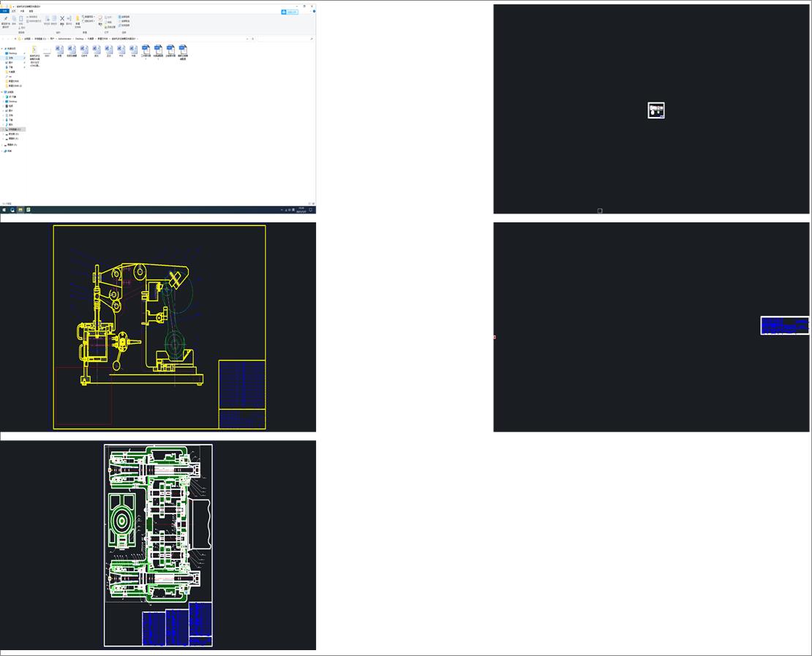Viewport: 812px width, 656px height.
Task: Click the Paste clipboard icon in the ribbon
Action: tap(21, 19)
